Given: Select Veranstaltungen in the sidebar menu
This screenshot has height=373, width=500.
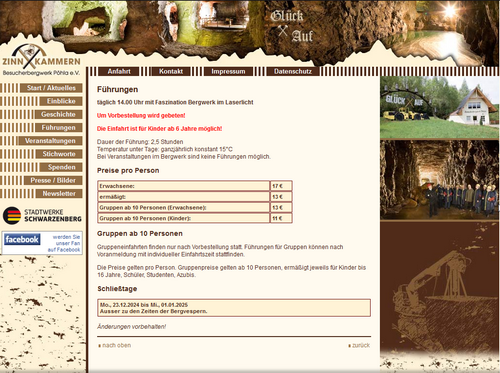Looking at the screenshot, I should 50,141.
